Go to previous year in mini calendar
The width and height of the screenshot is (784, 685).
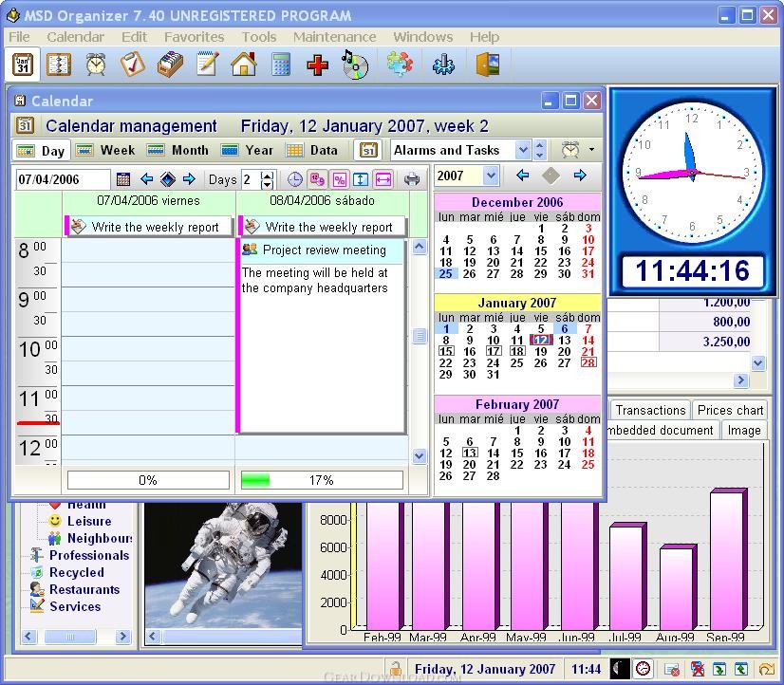click(x=522, y=176)
